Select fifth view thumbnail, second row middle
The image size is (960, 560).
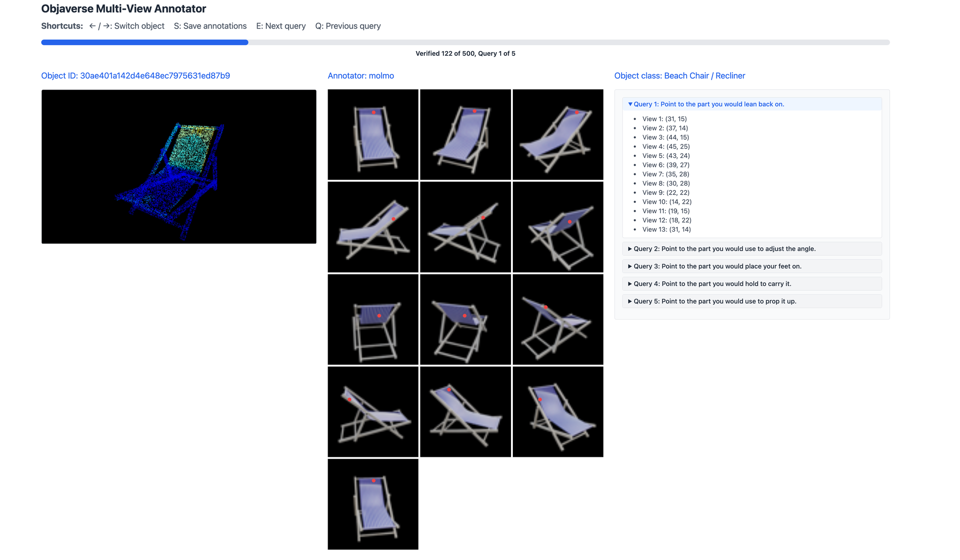coord(465,227)
